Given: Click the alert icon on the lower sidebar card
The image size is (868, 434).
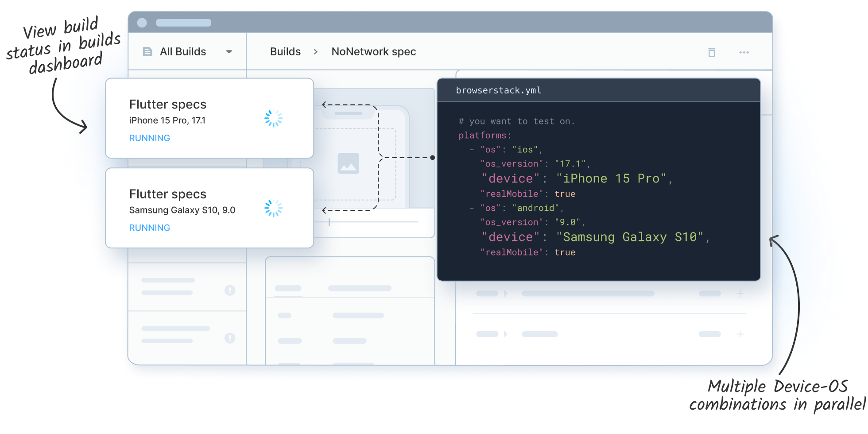Looking at the screenshot, I should pyautogui.click(x=230, y=339).
